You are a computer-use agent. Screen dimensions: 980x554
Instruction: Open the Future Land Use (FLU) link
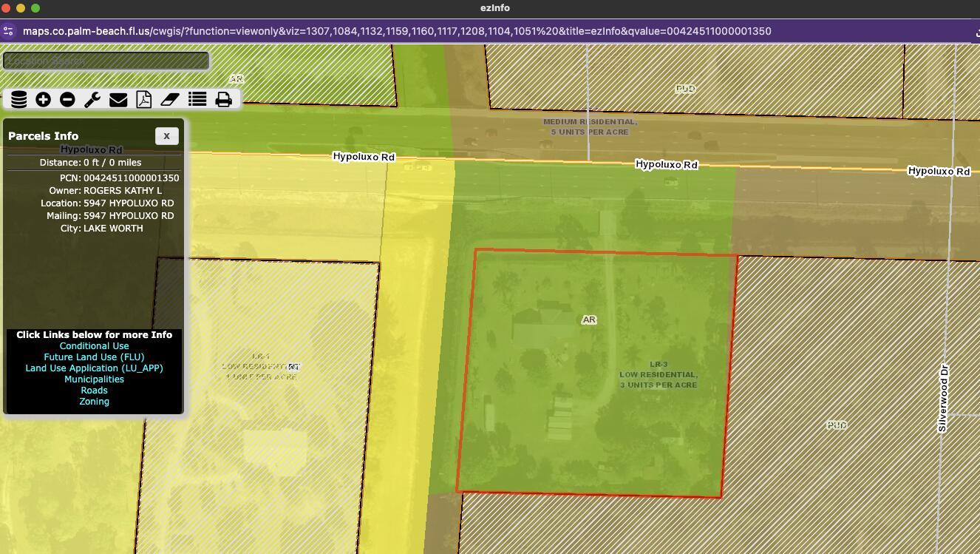pos(94,357)
